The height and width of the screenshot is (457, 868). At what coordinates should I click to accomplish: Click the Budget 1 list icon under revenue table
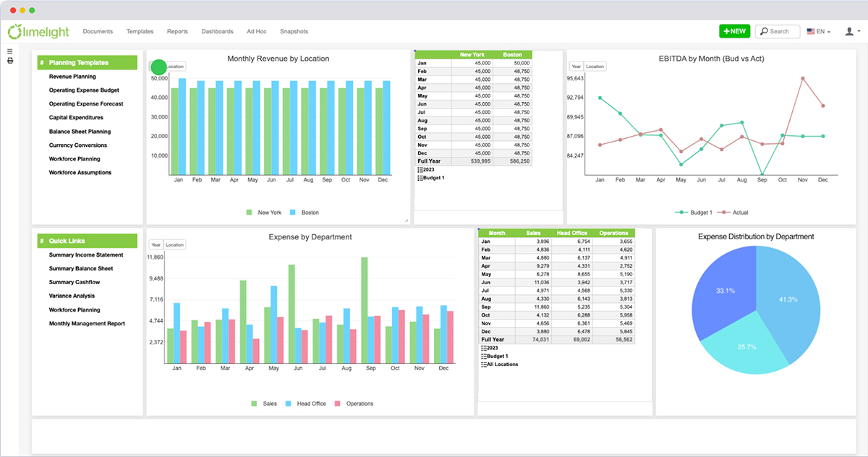(x=420, y=177)
